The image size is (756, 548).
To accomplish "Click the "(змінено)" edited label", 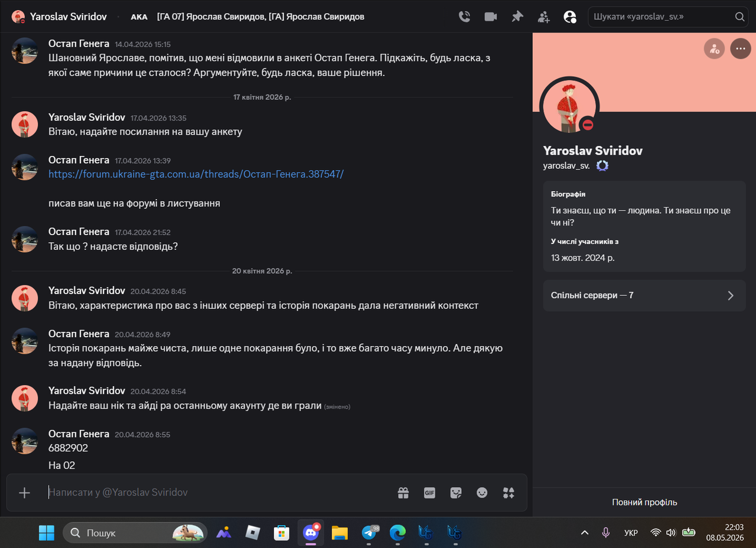I will 337,406.
